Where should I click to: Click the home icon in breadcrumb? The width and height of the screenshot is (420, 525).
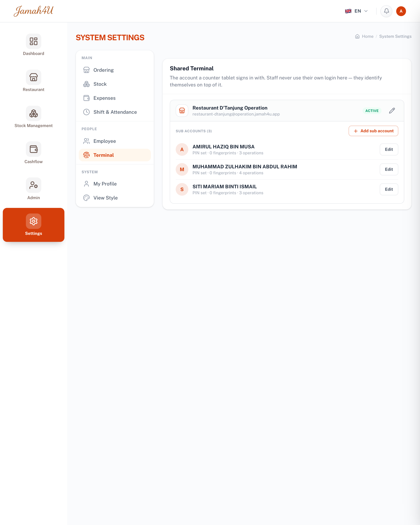[357, 36]
